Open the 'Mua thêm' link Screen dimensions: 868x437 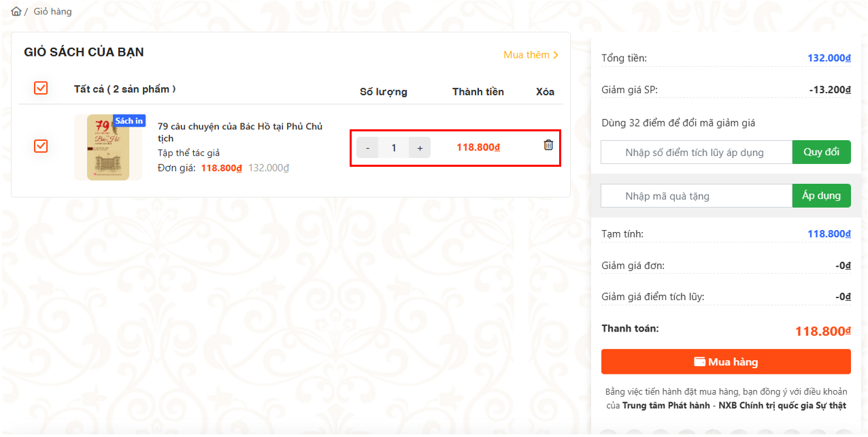coord(526,55)
